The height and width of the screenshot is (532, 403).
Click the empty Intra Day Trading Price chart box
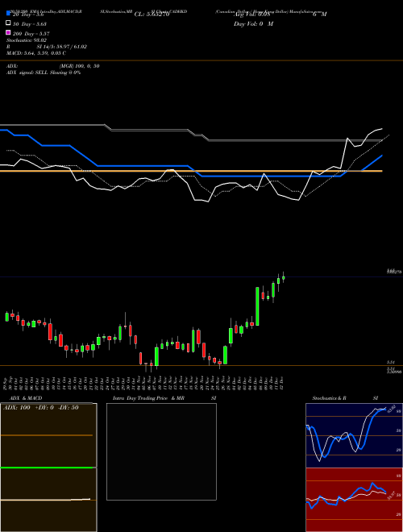pos(161,451)
